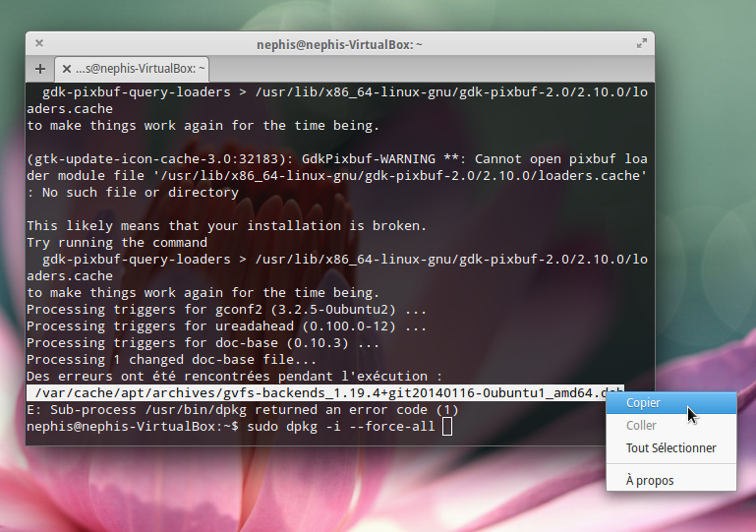The width and height of the screenshot is (756, 532).
Task: Click 'Try running the command' line
Action: click(x=117, y=243)
